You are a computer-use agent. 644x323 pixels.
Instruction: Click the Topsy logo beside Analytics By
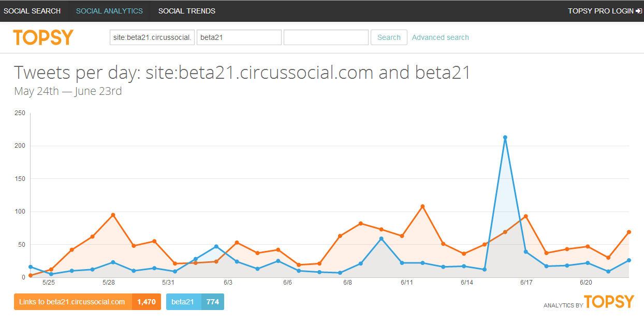pyautogui.click(x=609, y=302)
